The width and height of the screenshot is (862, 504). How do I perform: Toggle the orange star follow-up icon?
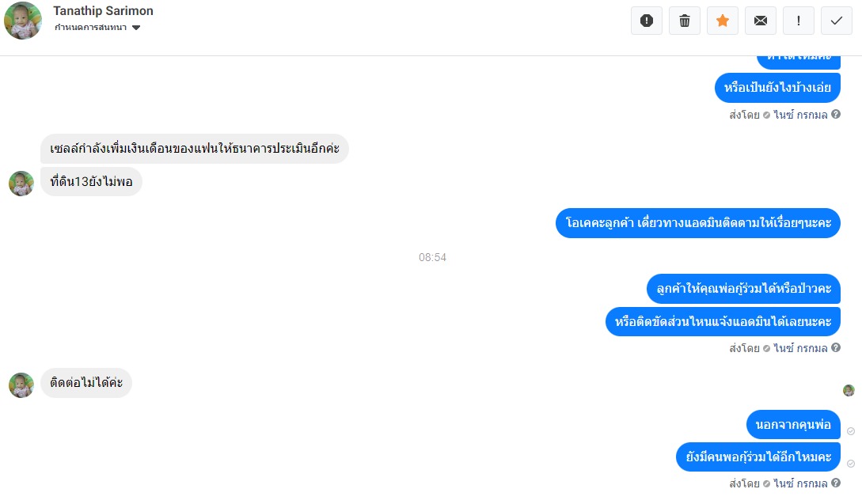(723, 21)
